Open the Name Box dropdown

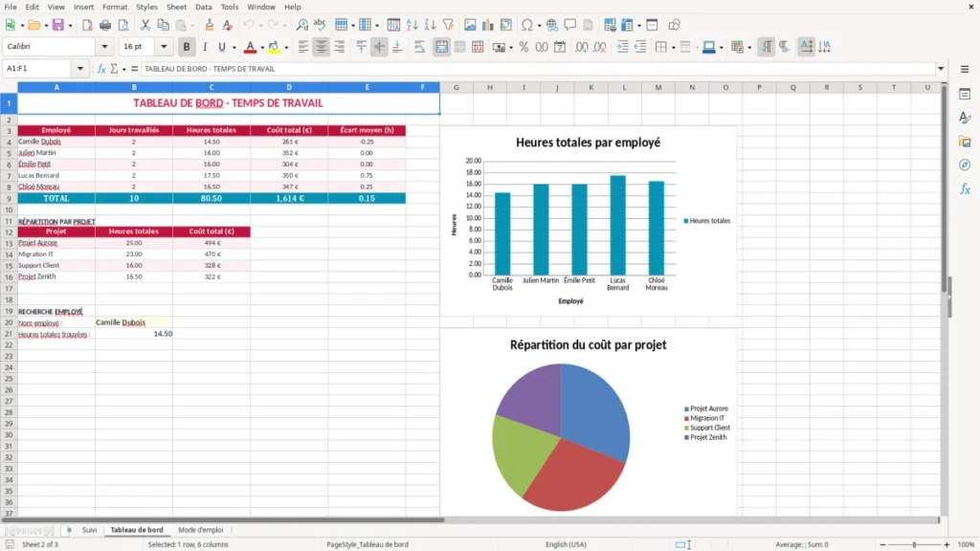tap(80, 69)
